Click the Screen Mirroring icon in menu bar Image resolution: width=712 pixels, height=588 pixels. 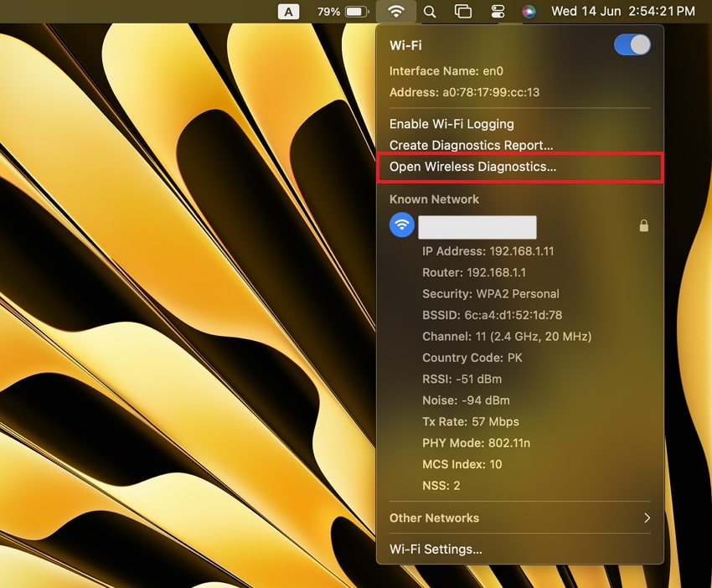pyautogui.click(x=463, y=12)
